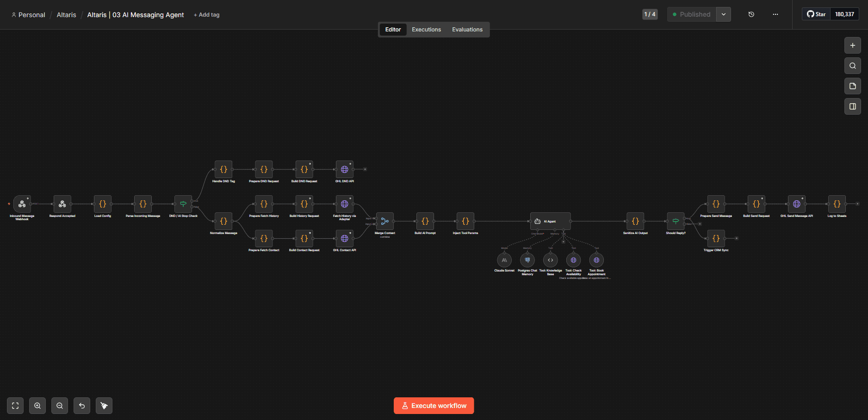Image resolution: width=868 pixels, height=420 pixels.
Task: Open the Published dropdown chevron
Action: [x=723, y=14]
